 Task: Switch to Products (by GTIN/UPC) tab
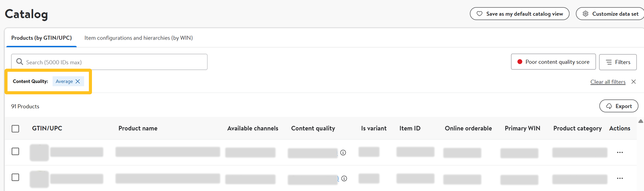pyautogui.click(x=41, y=38)
